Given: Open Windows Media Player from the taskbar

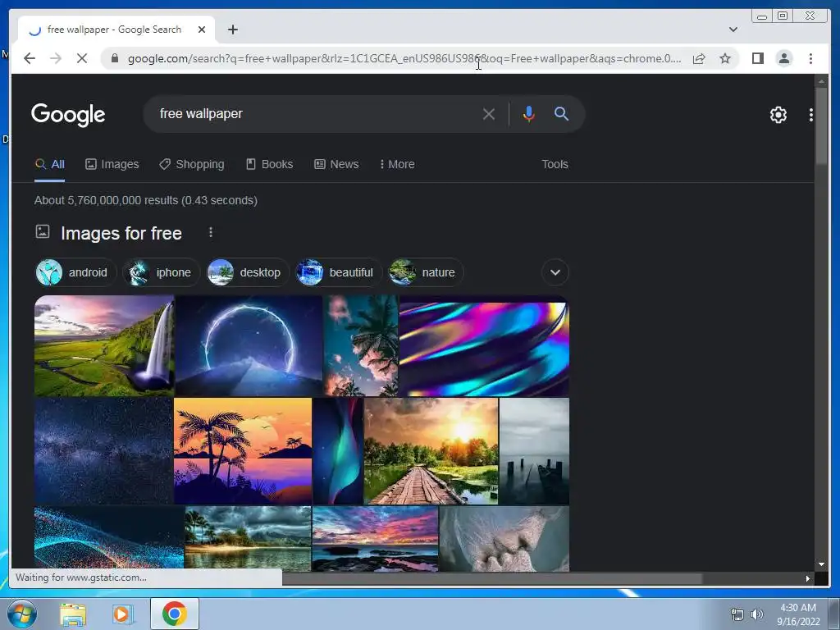Looking at the screenshot, I should tap(122, 614).
